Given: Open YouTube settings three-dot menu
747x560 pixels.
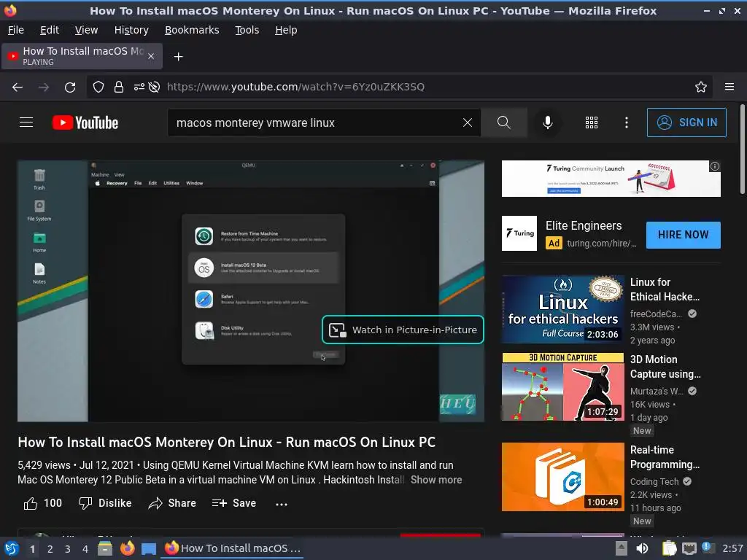Looking at the screenshot, I should pyautogui.click(x=627, y=122).
